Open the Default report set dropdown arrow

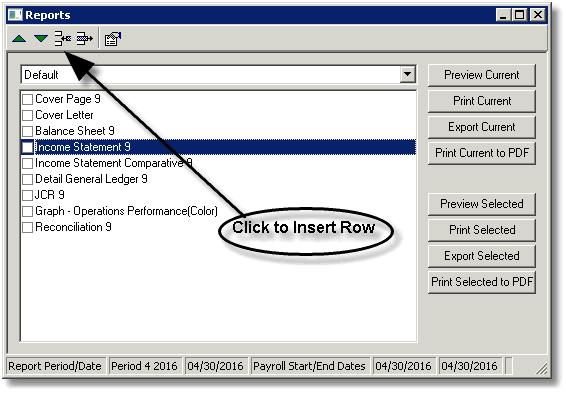pyautogui.click(x=408, y=74)
